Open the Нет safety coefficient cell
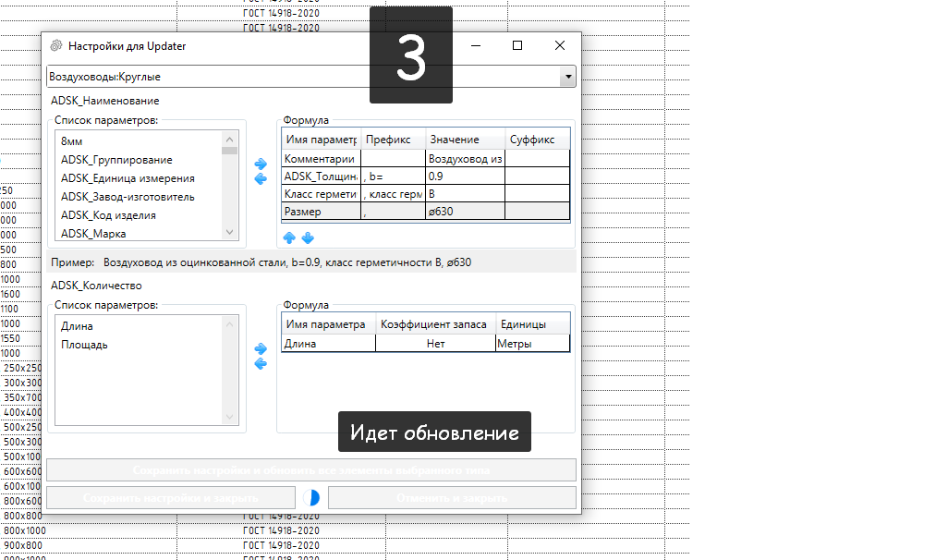The width and height of the screenshot is (948, 560). [435, 343]
